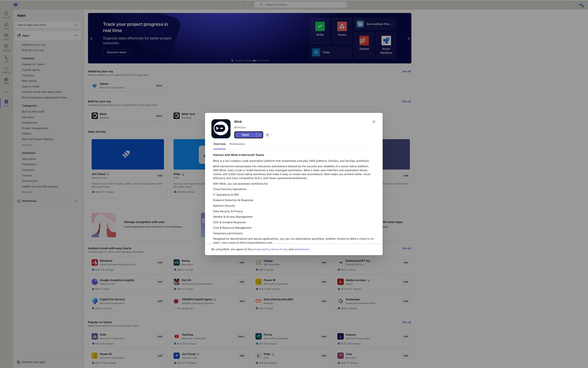Click the Manage recognition with ease card
588x368 pixels.
coord(141,225)
